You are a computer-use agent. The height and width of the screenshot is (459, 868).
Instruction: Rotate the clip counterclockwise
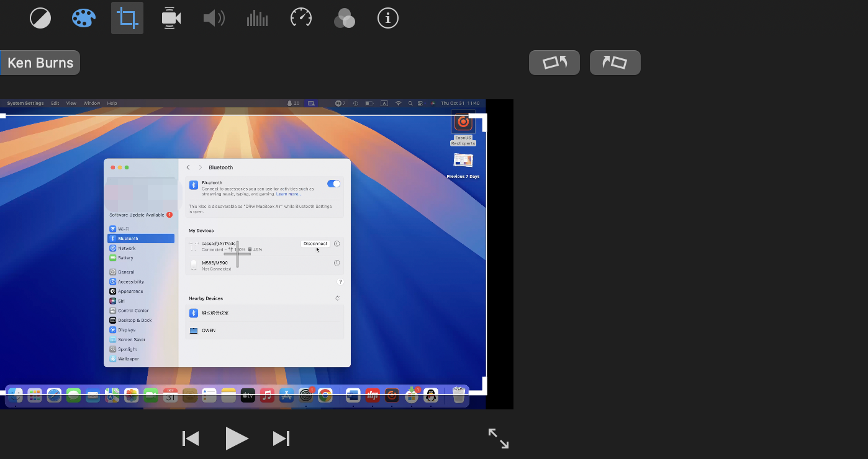click(x=554, y=62)
